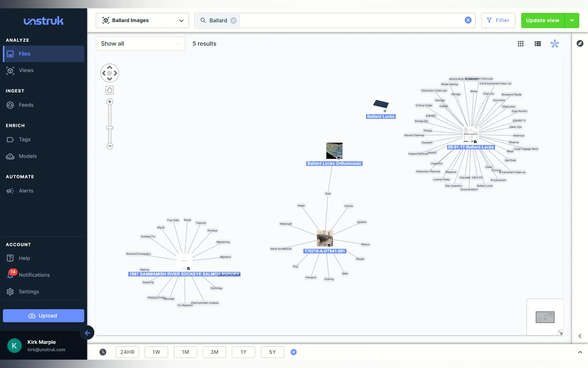Select the Ballard Locks Orthomosaic thumbnail node
The height and width of the screenshot is (368, 588).
[334, 151]
